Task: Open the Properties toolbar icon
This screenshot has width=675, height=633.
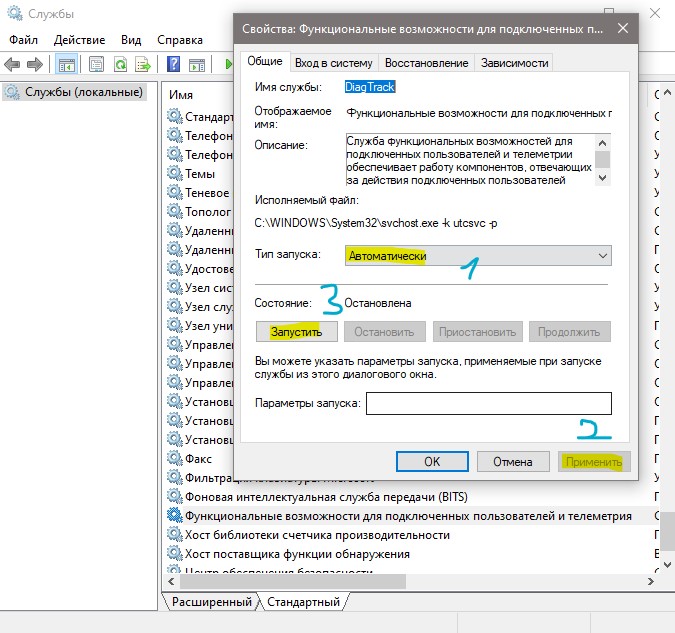Action: pyautogui.click(x=96, y=65)
